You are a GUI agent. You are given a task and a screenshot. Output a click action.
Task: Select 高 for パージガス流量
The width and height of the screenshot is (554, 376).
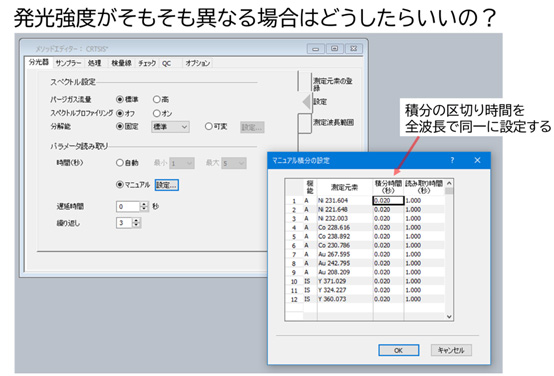[x=156, y=100]
